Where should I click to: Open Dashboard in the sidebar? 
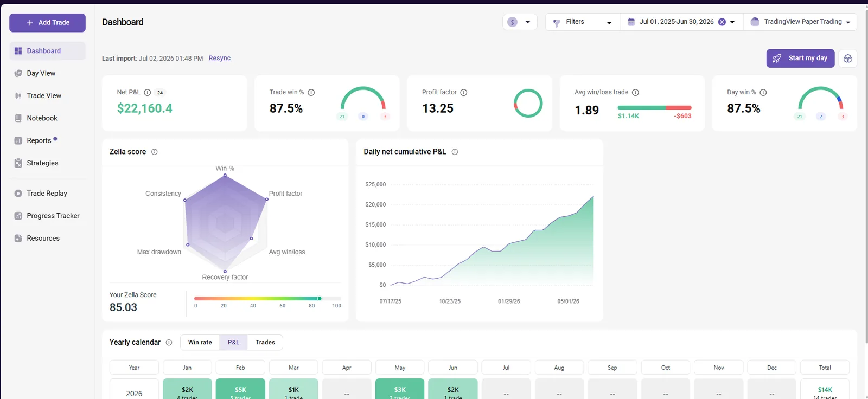[47, 51]
